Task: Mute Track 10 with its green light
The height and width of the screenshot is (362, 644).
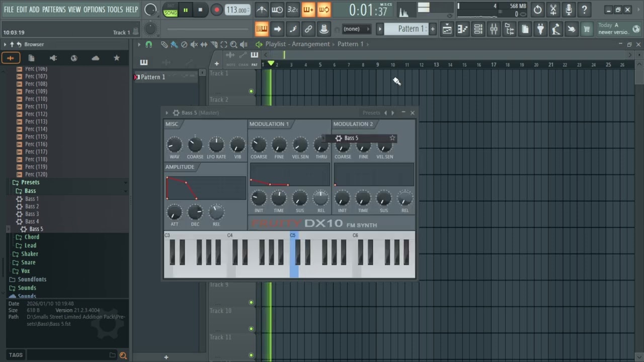Action: tap(251, 328)
